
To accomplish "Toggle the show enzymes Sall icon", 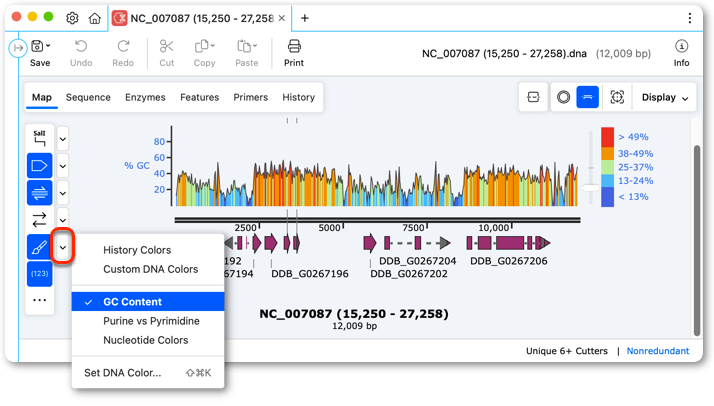I will pos(40,138).
